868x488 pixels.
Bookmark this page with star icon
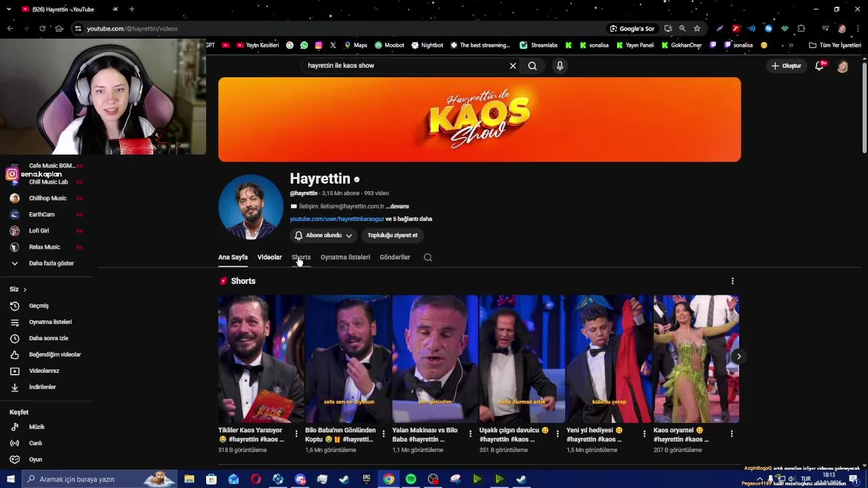click(x=696, y=28)
